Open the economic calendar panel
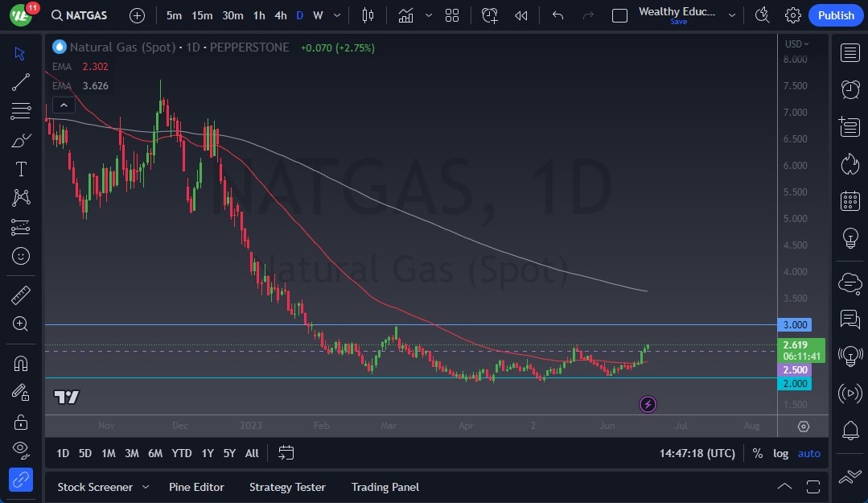Screen dimensions: 868x503 [849, 200]
